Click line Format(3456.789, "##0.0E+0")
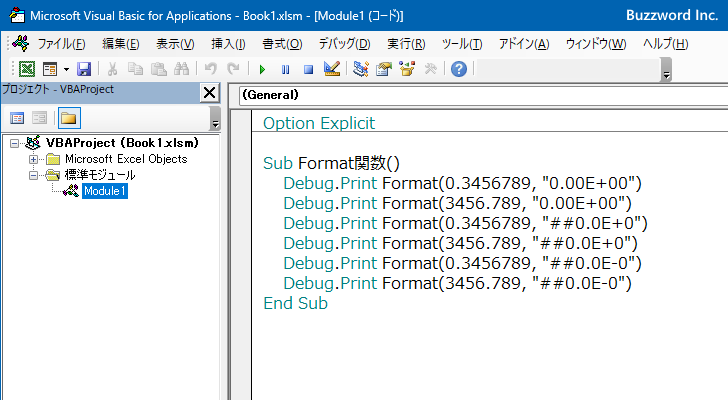The height and width of the screenshot is (400, 728). (x=461, y=243)
